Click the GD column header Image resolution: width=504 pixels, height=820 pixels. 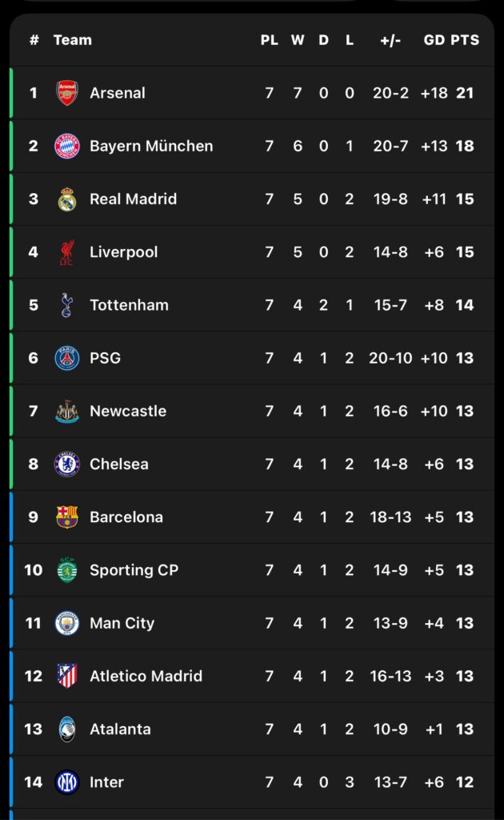coord(434,40)
